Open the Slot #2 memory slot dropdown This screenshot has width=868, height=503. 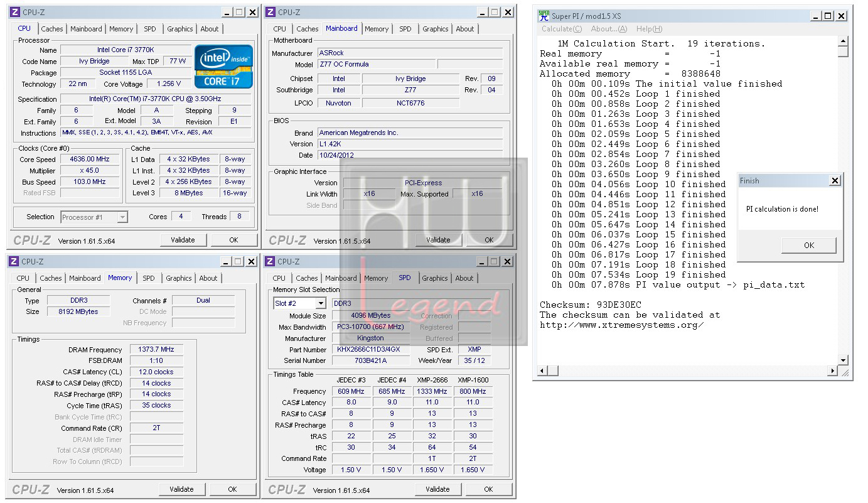[321, 303]
